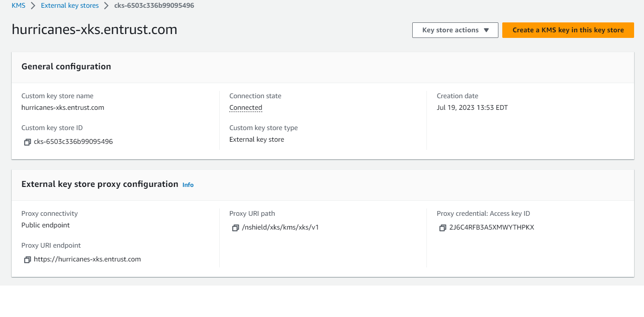Click the custom key store name value
The width and height of the screenshot is (644, 317).
coord(63,108)
